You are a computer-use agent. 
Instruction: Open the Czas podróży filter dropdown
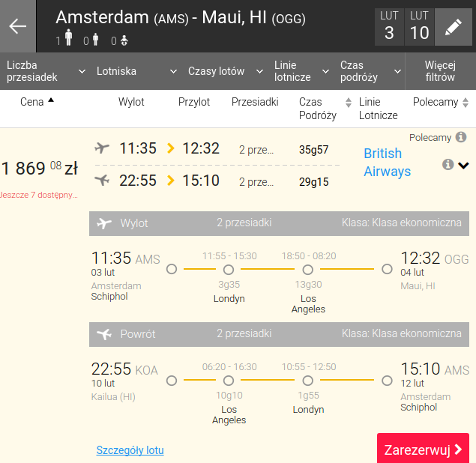coord(370,71)
